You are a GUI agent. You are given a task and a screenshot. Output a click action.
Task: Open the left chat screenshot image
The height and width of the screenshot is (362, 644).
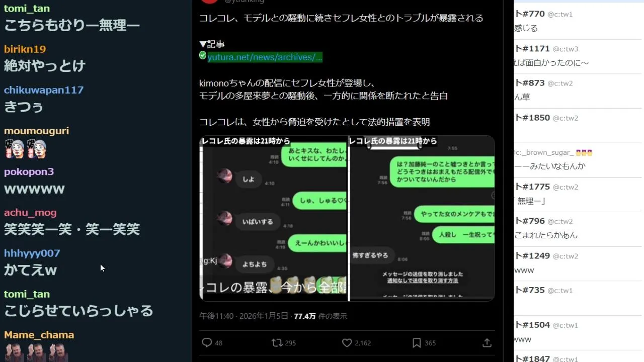click(274, 218)
